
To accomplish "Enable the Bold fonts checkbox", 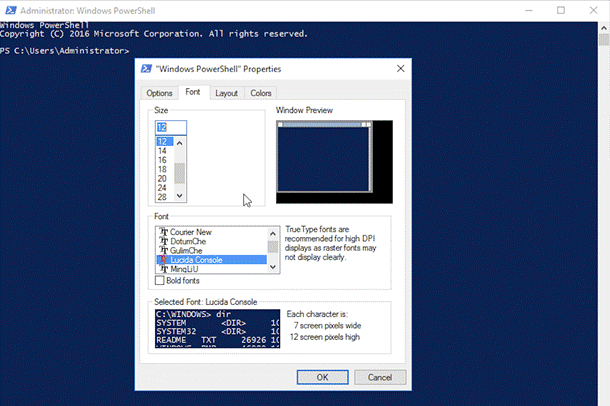I will pos(160,280).
